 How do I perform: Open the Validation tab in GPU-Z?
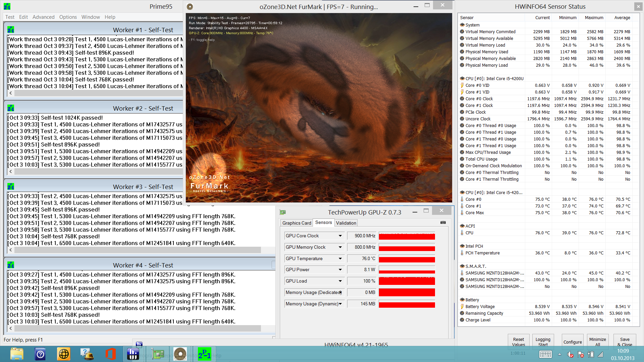point(346,223)
